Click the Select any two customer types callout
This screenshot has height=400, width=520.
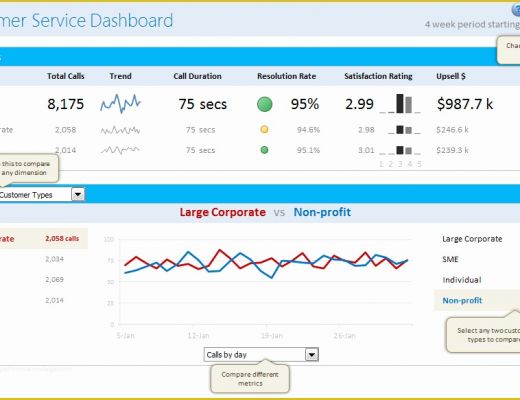pos(483,335)
